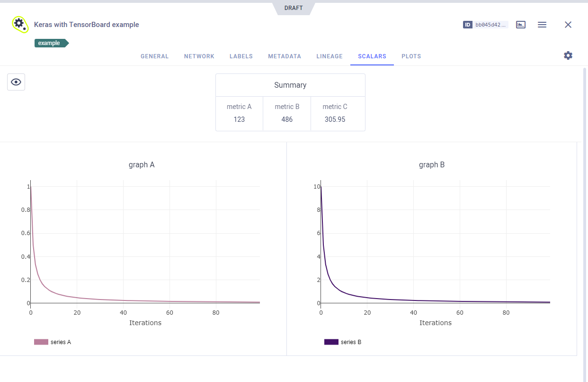Copy the ID badge bb045d42
Image resolution: width=588 pixels, height=382 pixels.
(485, 25)
